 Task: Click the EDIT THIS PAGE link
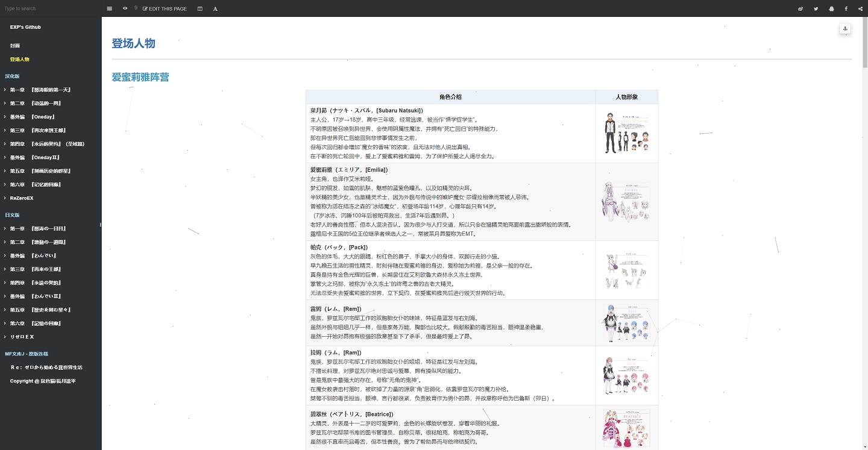[165, 8]
